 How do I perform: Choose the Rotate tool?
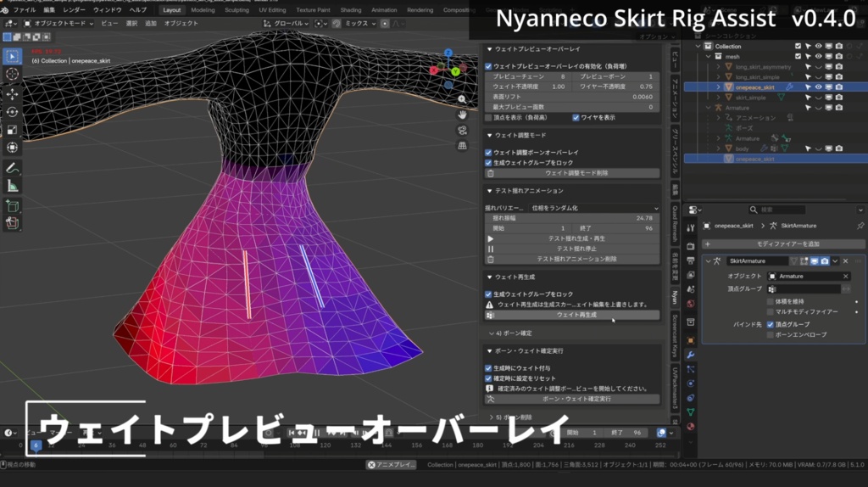click(12, 112)
